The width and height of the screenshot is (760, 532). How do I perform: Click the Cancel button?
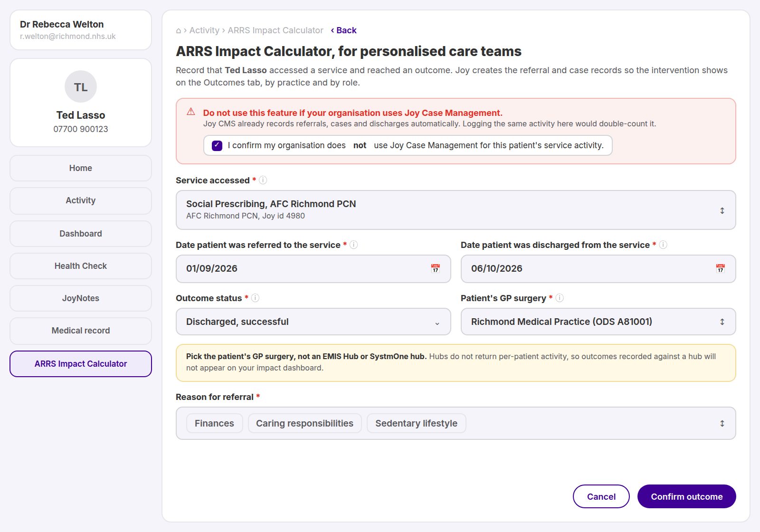pyautogui.click(x=601, y=496)
